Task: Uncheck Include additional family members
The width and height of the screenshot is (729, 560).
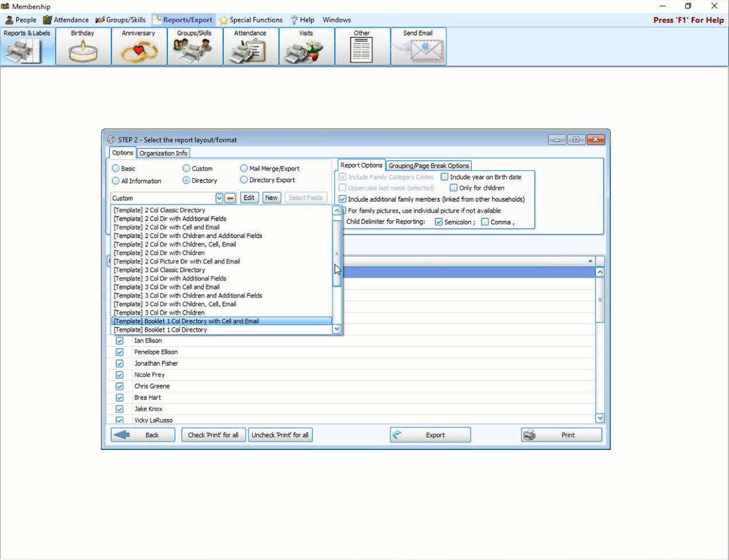Action: pos(342,199)
